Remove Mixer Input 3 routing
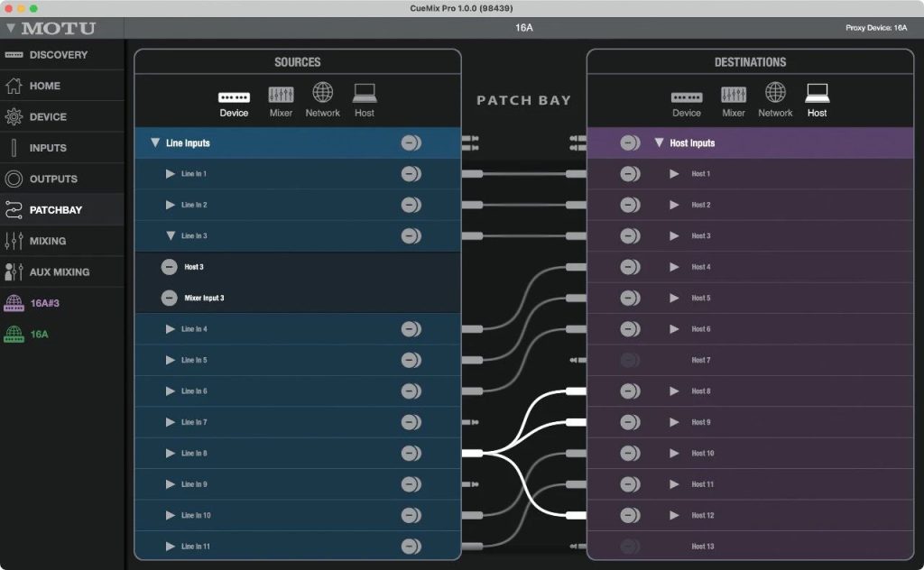This screenshot has height=570, width=924. point(169,298)
